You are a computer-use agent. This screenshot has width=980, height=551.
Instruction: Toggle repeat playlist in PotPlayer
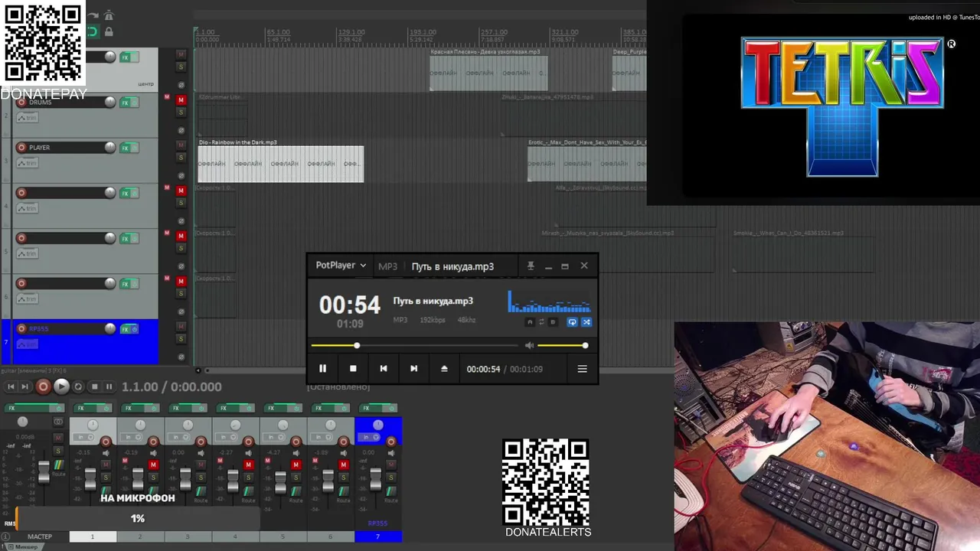click(572, 322)
